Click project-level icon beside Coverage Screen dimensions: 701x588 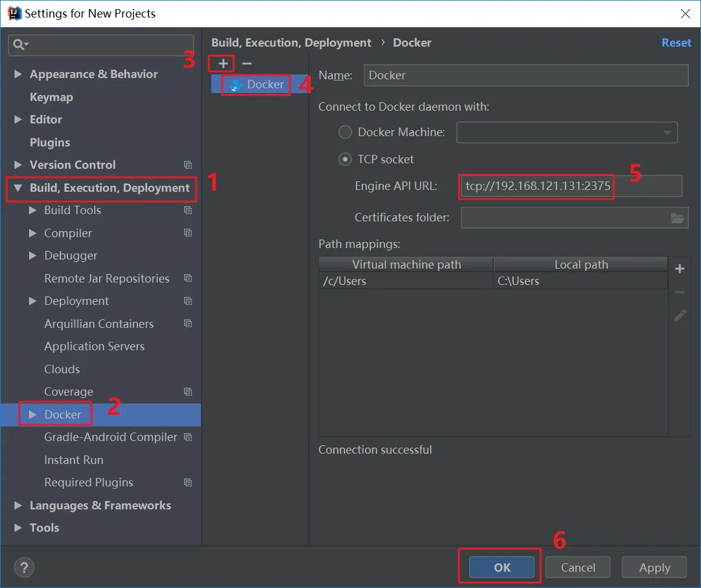tap(188, 392)
